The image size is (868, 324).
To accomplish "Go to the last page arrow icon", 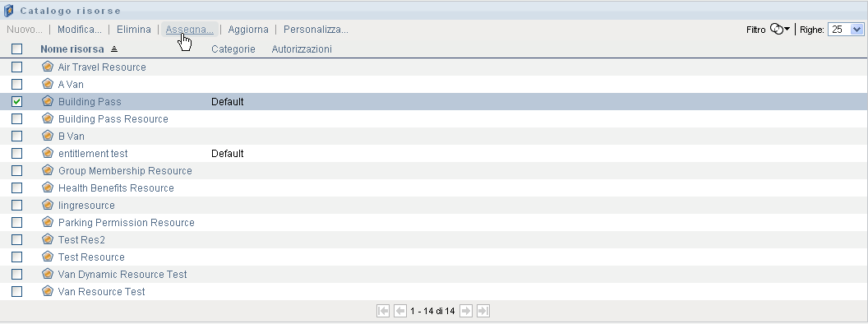I will point(483,311).
